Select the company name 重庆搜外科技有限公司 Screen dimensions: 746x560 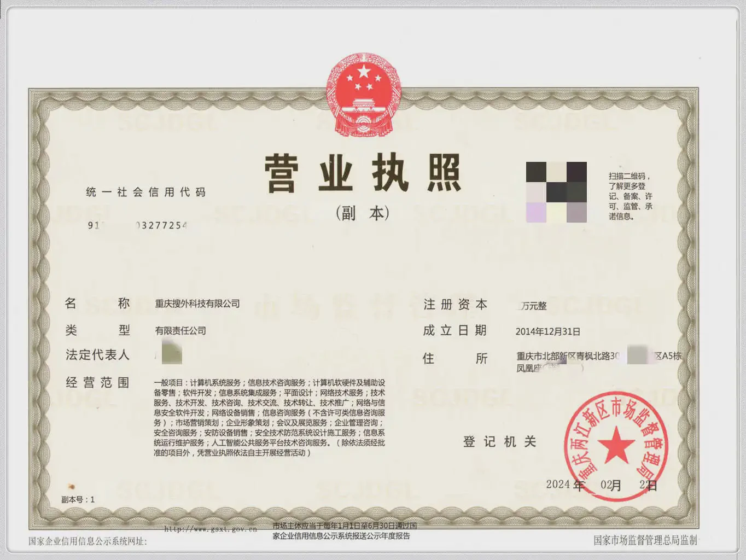197,304
